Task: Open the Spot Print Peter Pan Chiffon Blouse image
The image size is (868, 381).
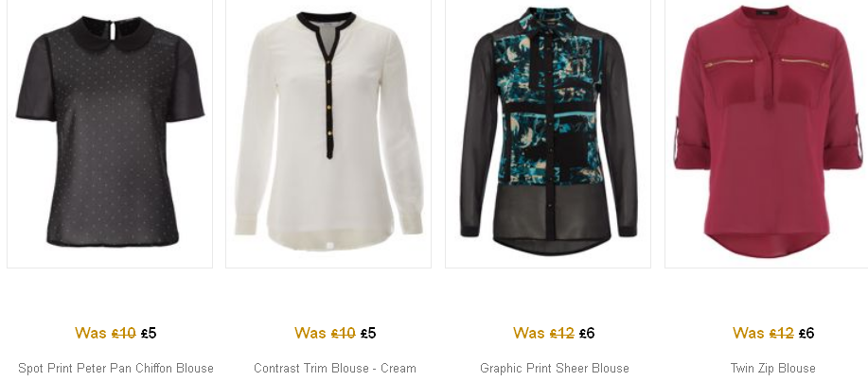Action: point(110,133)
